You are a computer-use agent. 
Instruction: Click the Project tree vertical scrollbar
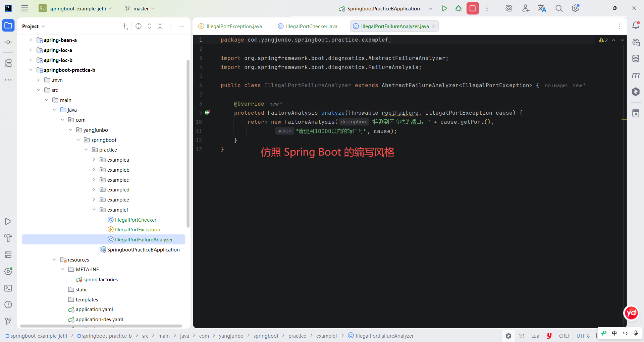pos(188,144)
